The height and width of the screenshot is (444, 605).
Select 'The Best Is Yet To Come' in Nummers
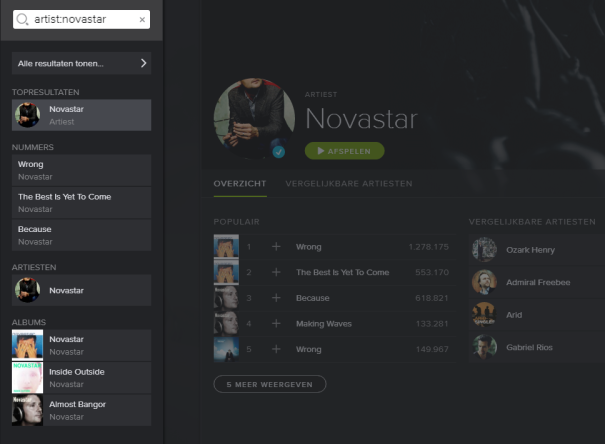[81, 203]
